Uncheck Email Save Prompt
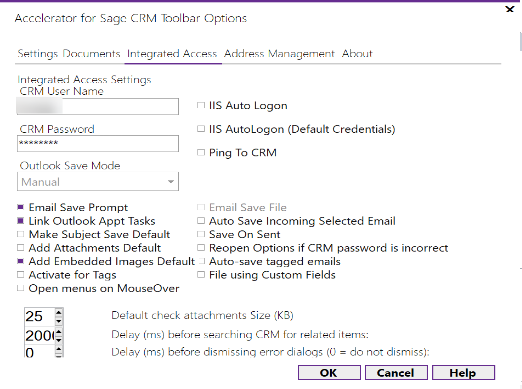The width and height of the screenshot is (522, 389). coord(20,207)
